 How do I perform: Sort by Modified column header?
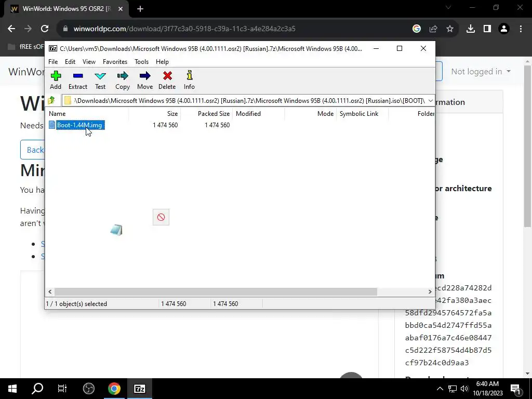pos(259,114)
